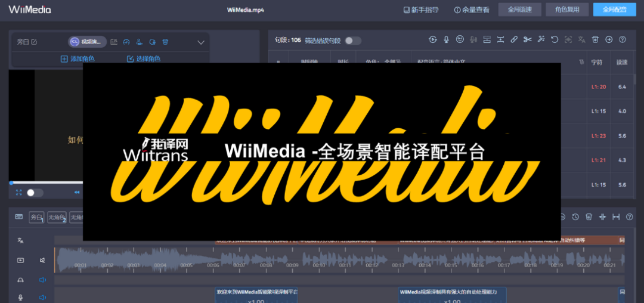Click the link icon in segment toolbar

514,40
